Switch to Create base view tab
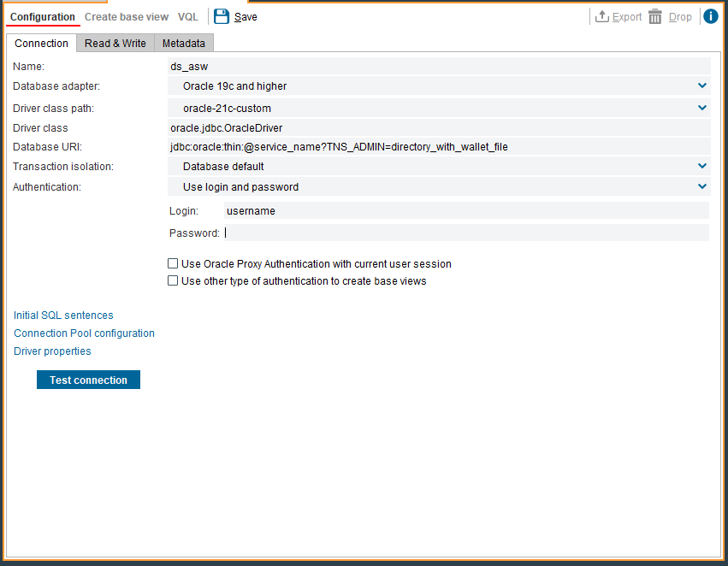 tap(127, 17)
